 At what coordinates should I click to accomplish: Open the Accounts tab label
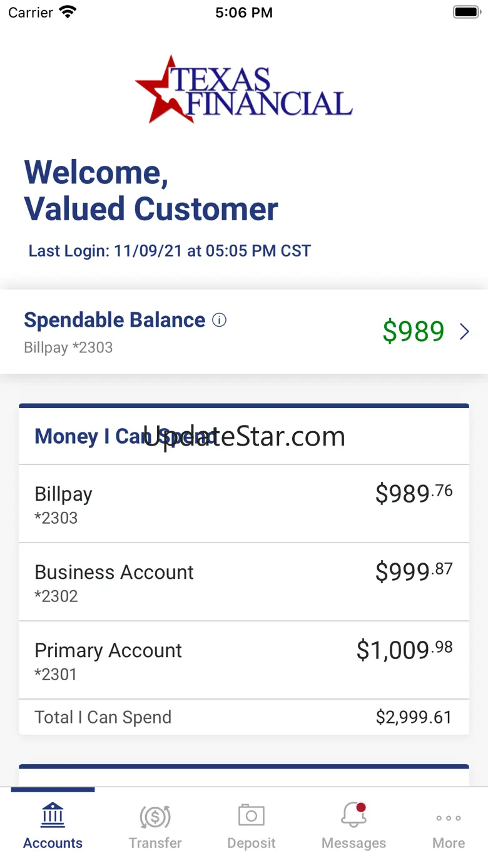click(53, 843)
